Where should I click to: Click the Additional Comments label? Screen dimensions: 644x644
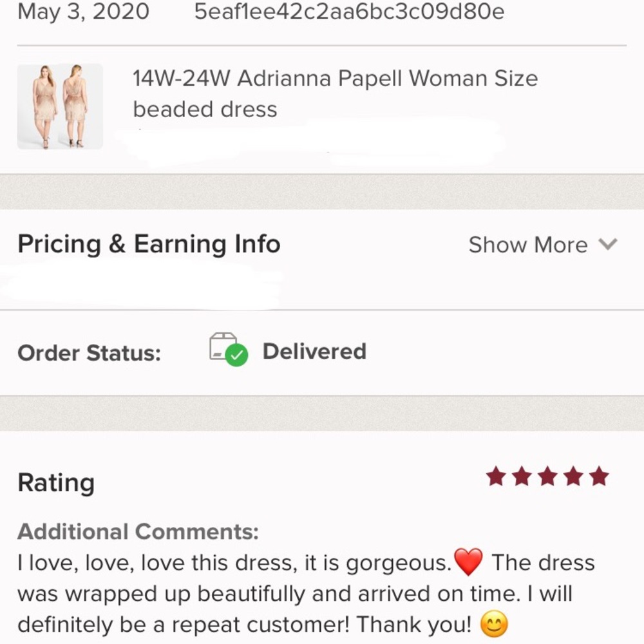coord(138,532)
